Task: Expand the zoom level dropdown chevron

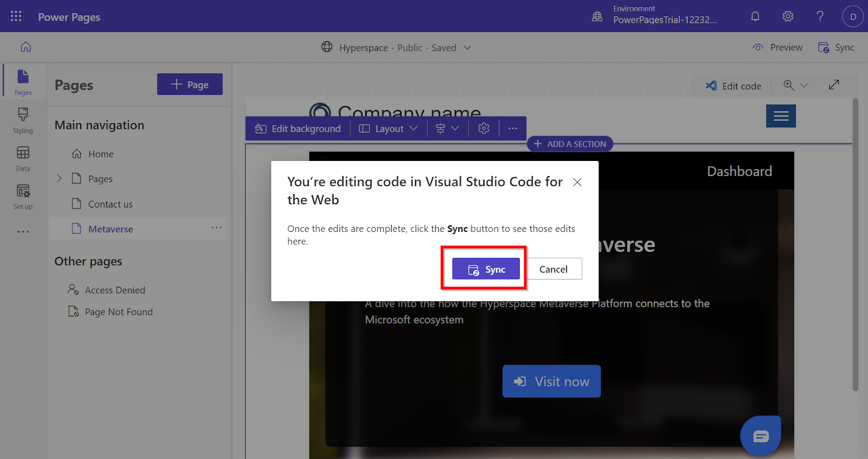Action: pyautogui.click(x=805, y=86)
